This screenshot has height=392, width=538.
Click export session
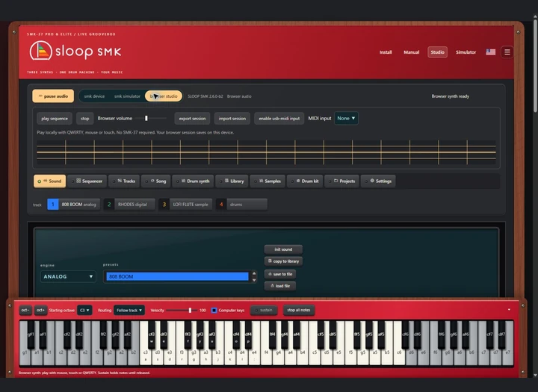(192, 118)
